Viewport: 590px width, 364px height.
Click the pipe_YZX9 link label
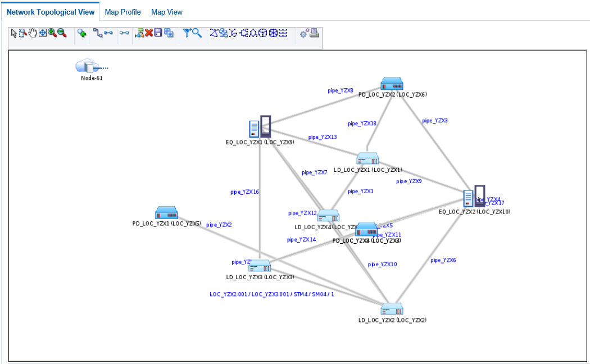point(409,181)
